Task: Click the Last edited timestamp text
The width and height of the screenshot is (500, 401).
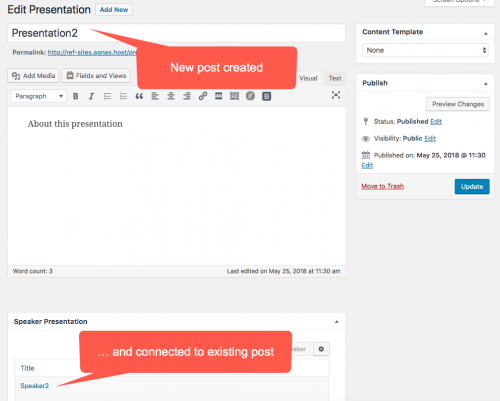Action: 284,271
